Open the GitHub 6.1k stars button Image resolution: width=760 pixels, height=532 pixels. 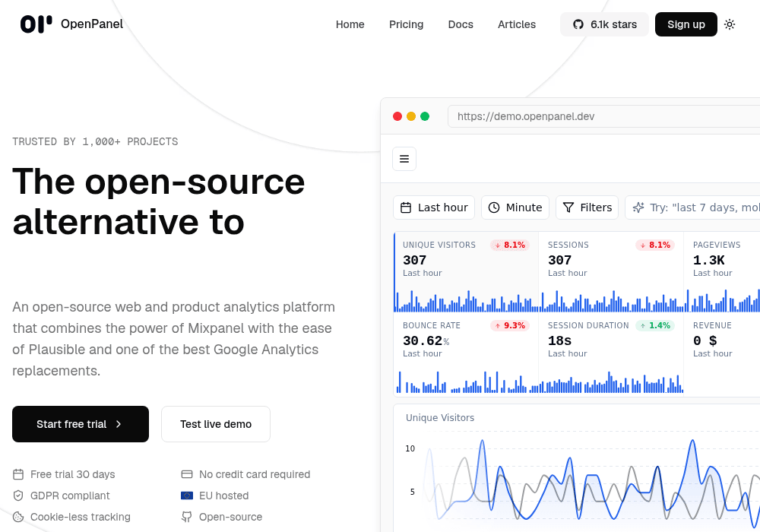[x=604, y=24]
